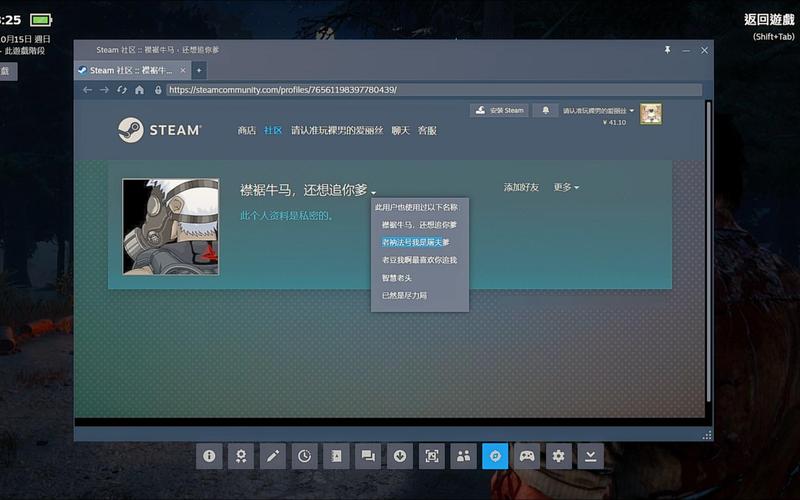The width and height of the screenshot is (800, 500).
Task: Click the browser home icon
Action: point(139,90)
